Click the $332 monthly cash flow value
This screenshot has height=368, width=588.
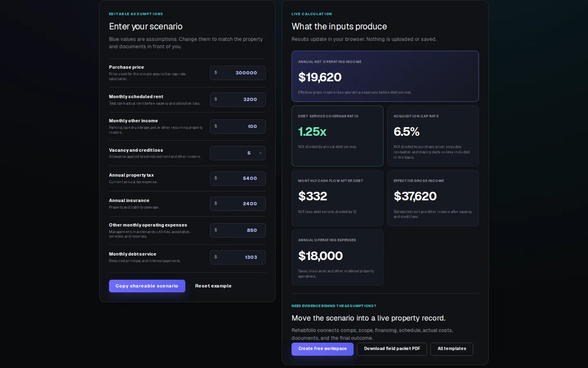pos(313,196)
